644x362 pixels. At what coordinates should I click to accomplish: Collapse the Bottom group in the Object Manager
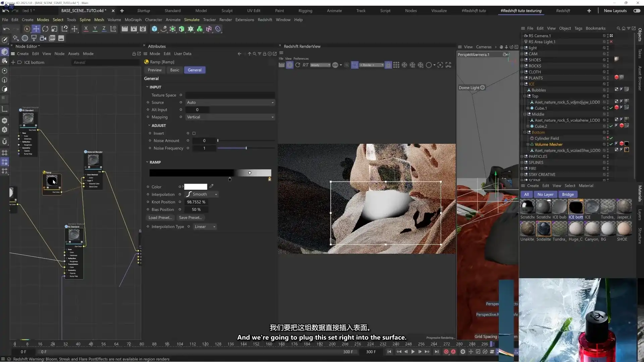pyautogui.click(x=524, y=132)
